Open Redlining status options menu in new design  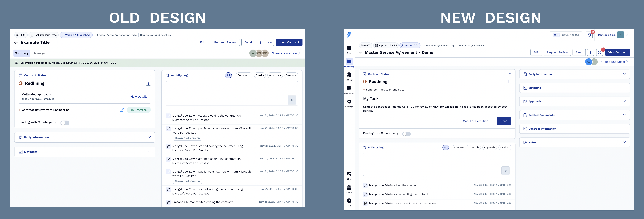point(509,82)
